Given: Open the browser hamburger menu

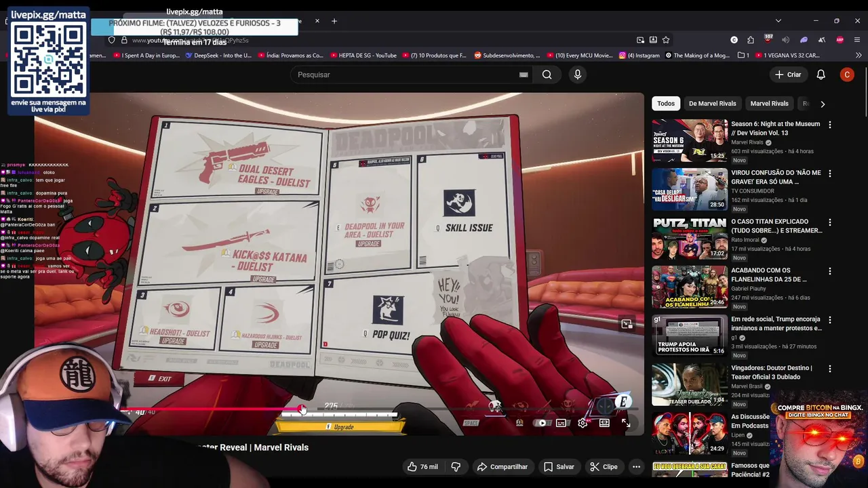Looking at the screenshot, I should point(858,40).
